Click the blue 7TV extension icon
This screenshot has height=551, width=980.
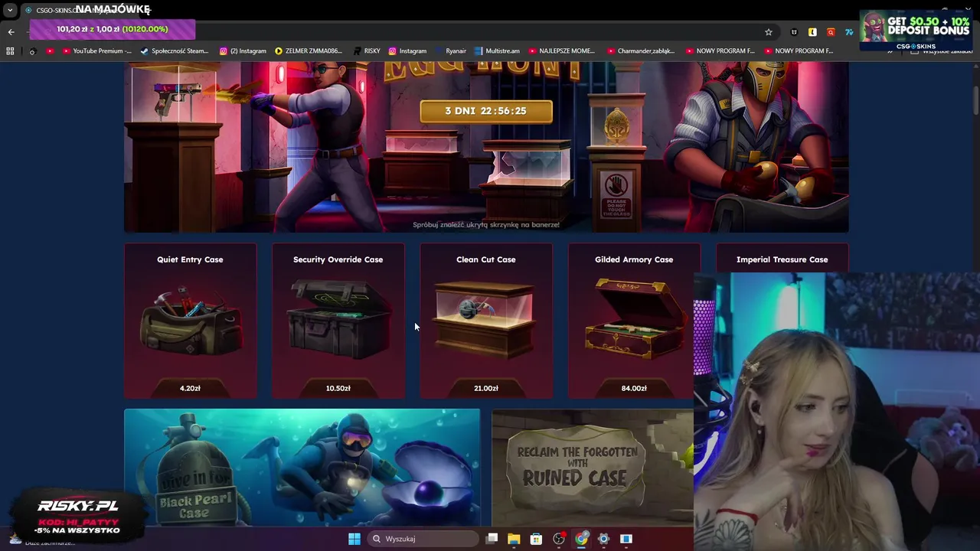pos(849,32)
